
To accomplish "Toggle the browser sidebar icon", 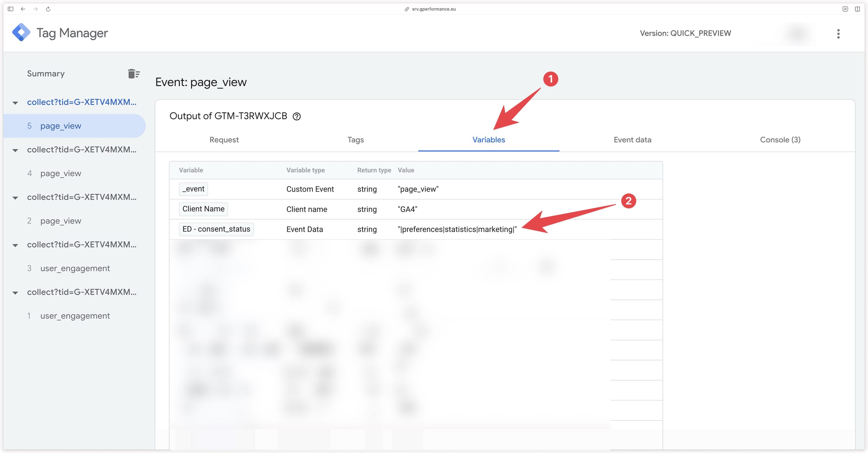I will [x=10, y=9].
